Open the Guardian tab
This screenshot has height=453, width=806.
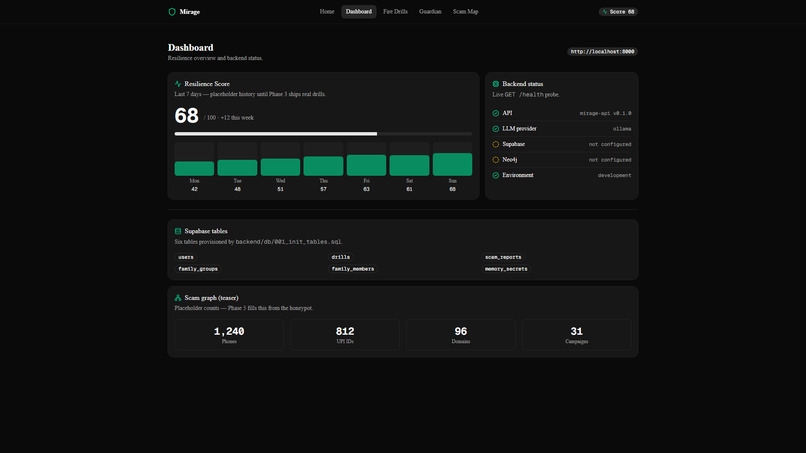click(430, 11)
